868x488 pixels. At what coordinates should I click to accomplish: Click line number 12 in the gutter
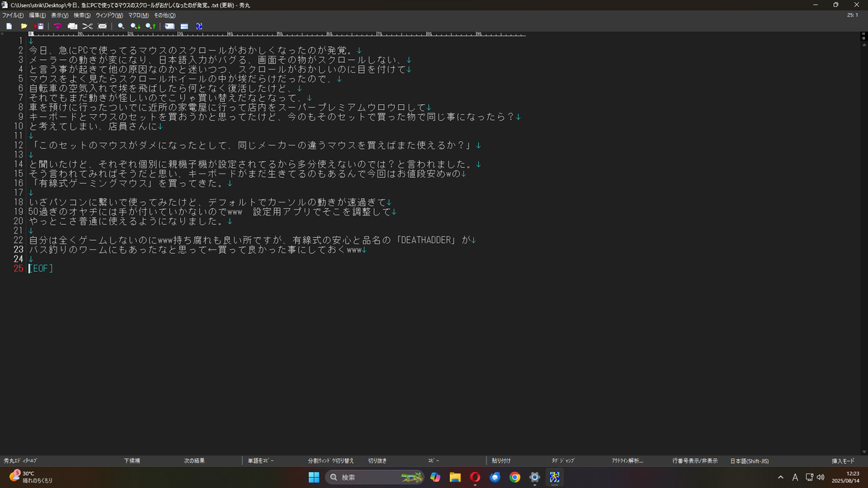click(20, 145)
